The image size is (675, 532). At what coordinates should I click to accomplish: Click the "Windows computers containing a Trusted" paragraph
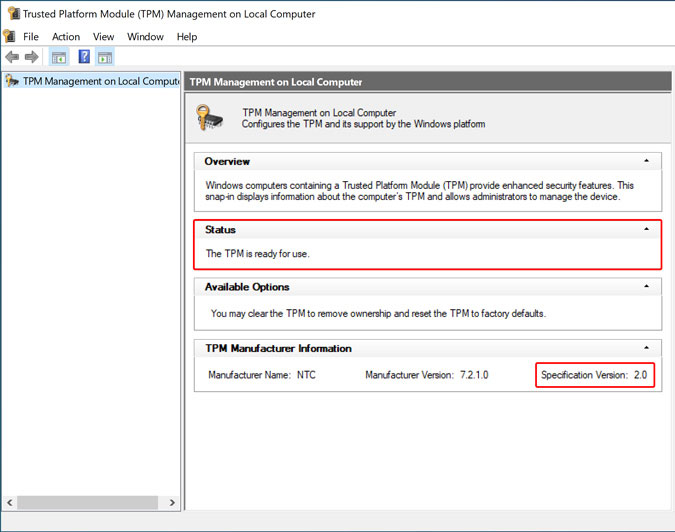pos(419,191)
